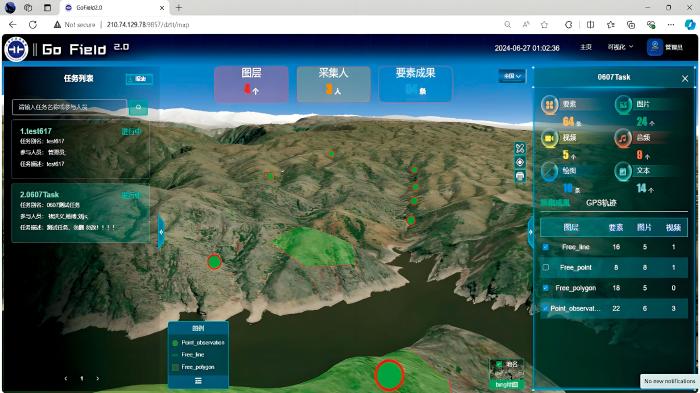
Task: Switch to the GPS track tab
Action: [x=601, y=203]
